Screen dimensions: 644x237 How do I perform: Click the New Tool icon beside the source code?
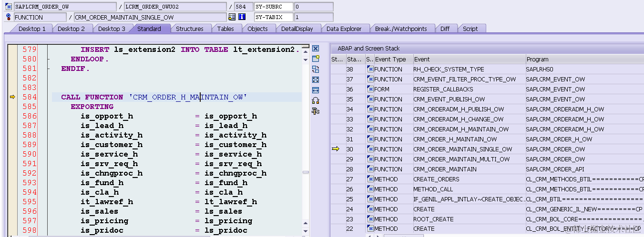point(315,59)
